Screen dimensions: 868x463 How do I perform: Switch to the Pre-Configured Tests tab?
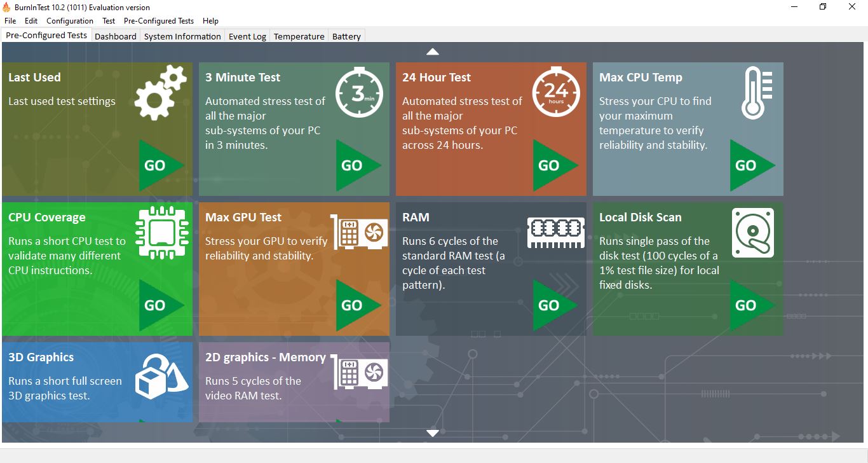[x=46, y=35]
